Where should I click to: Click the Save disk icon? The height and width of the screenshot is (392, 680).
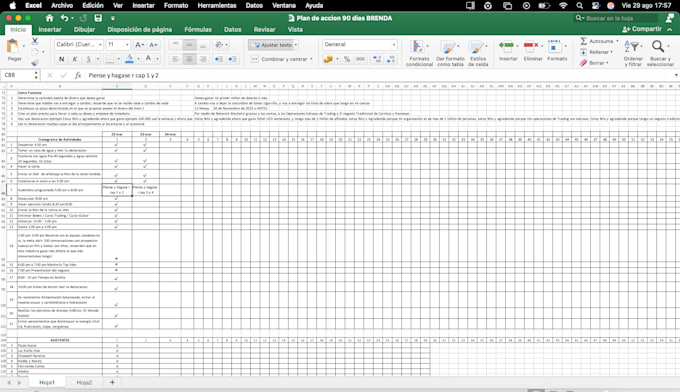coord(98,18)
